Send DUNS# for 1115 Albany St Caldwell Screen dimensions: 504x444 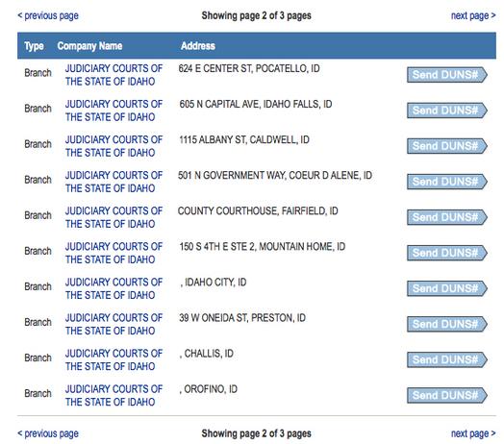[x=447, y=146]
